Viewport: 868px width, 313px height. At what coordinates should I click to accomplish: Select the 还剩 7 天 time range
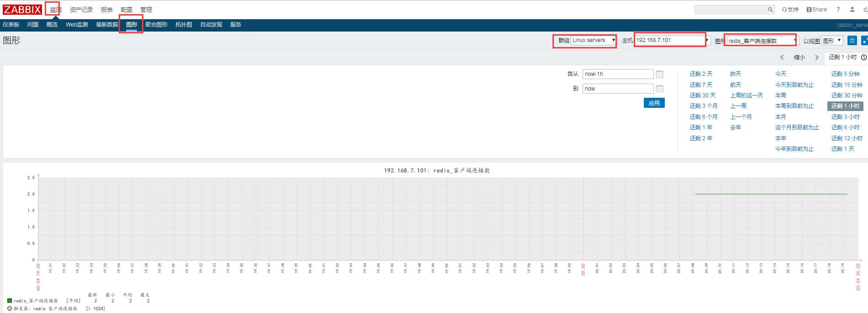point(701,85)
